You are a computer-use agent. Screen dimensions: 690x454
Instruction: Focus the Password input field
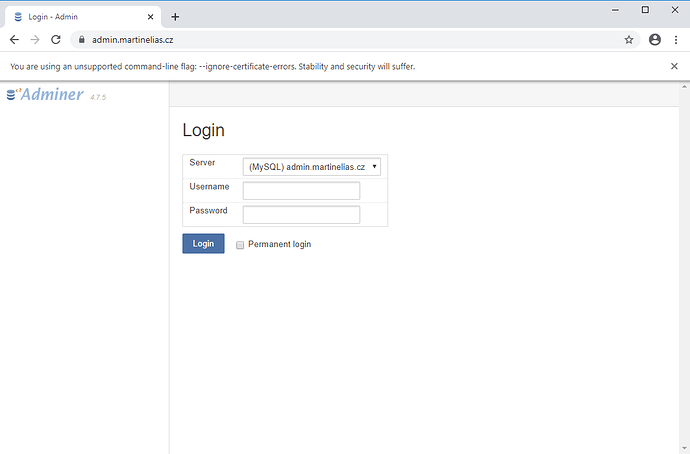click(301, 215)
